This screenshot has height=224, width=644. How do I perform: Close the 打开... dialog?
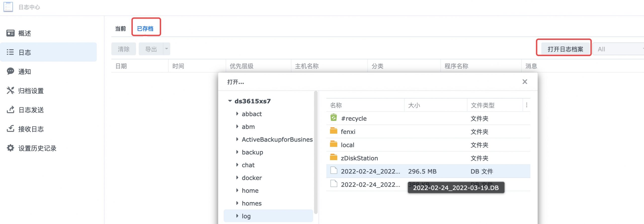pos(525,82)
